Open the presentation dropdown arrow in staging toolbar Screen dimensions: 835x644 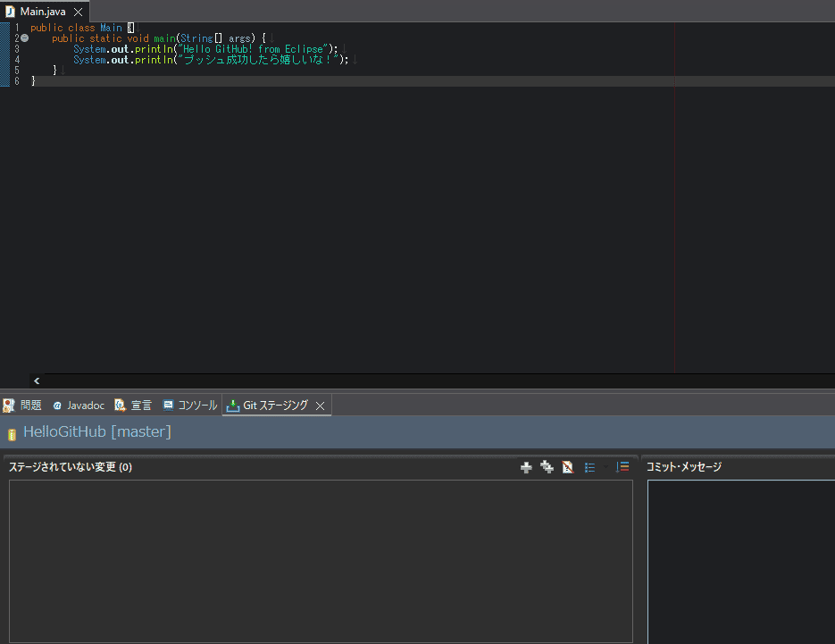[x=605, y=467]
